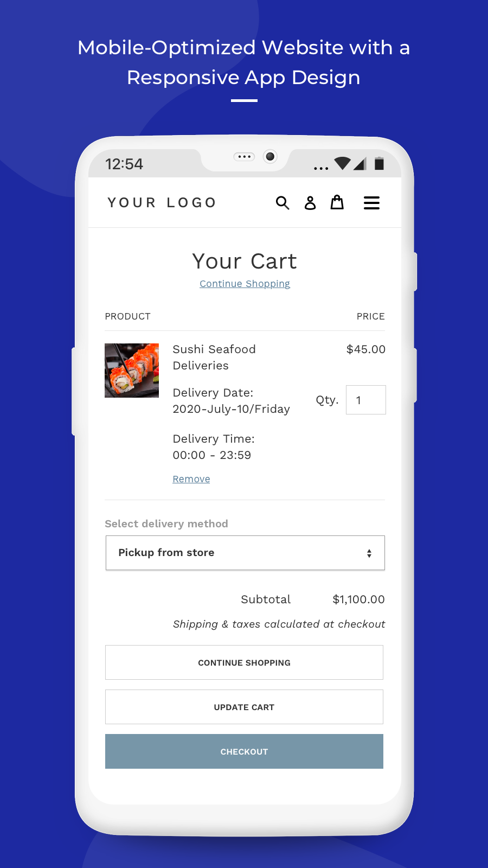Viewport: 488px width, 868px height.
Task: Open the account profile icon
Action: coord(310,203)
